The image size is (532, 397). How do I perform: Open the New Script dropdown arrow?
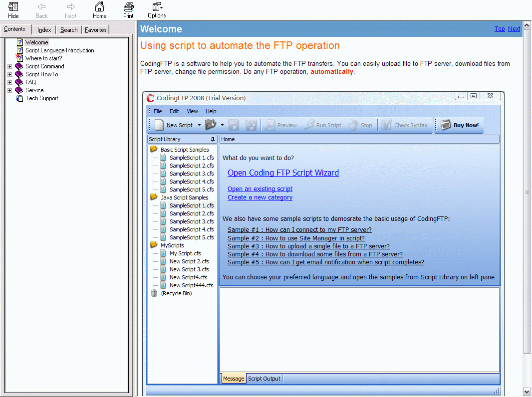pos(198,125)
